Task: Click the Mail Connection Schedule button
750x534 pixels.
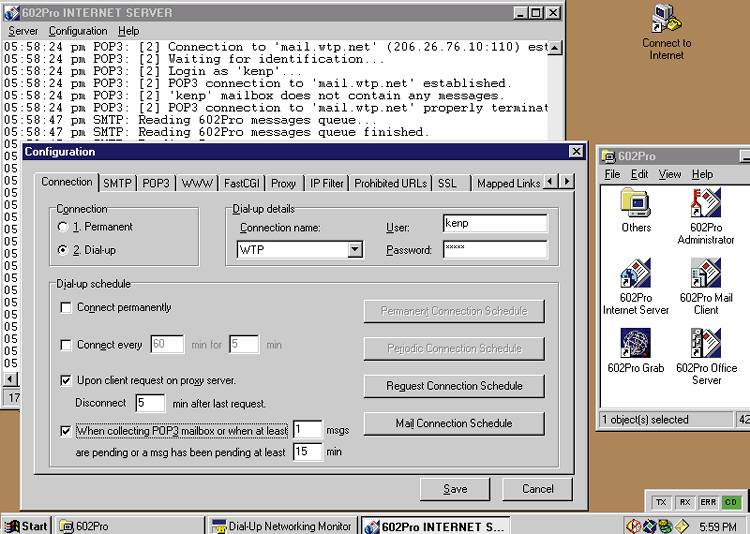Action: point(454,423)
